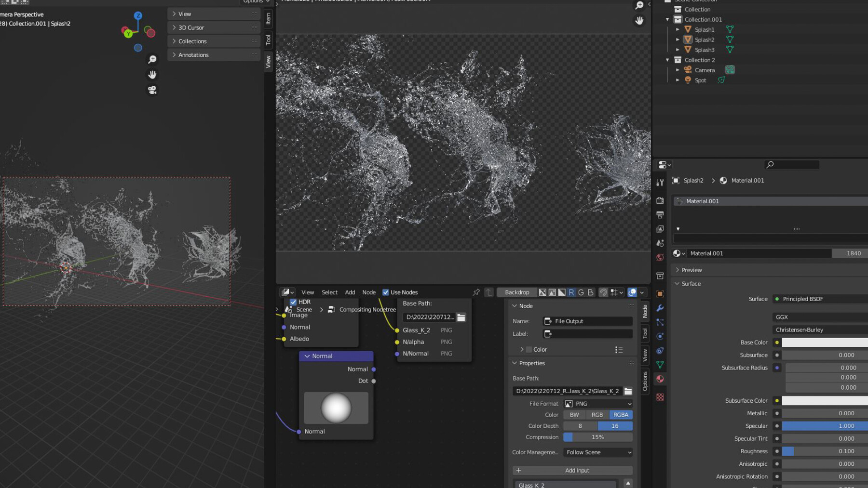868x488 pixels.
Task: Open the Select menu in compositor header
Action: [329, 292]
